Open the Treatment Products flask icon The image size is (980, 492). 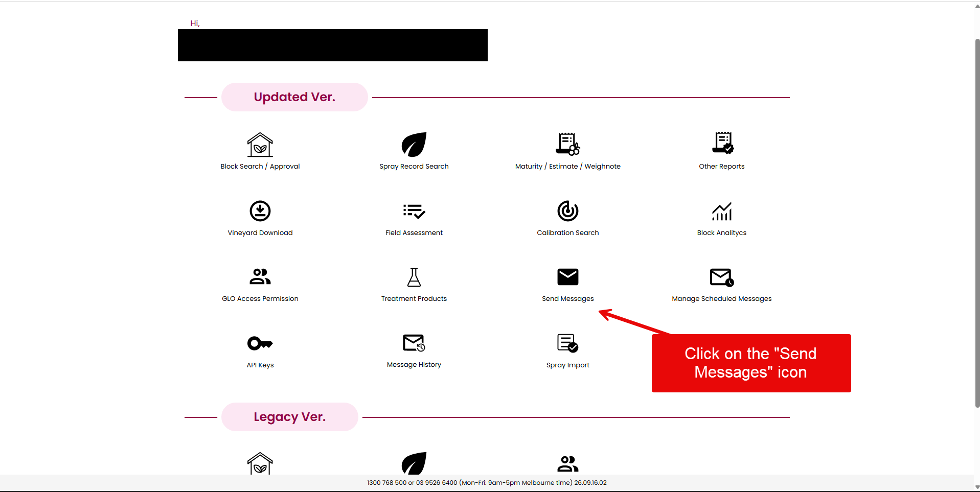pos(414,277)
